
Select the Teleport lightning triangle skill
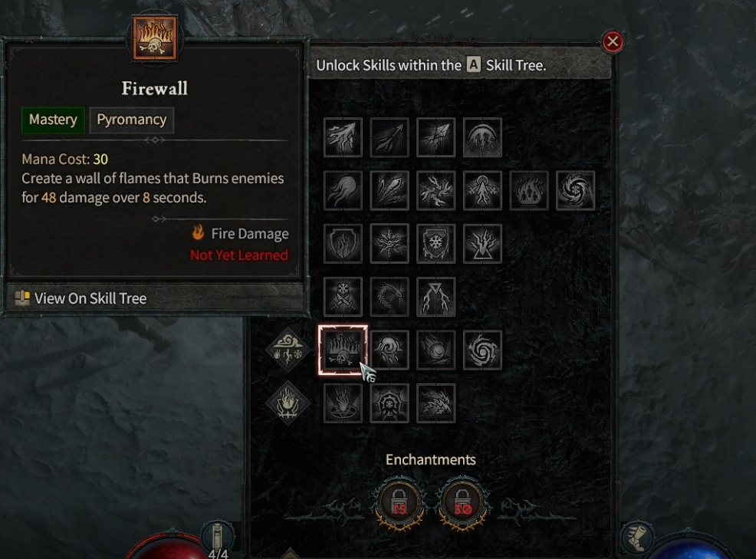pos(482,244)
